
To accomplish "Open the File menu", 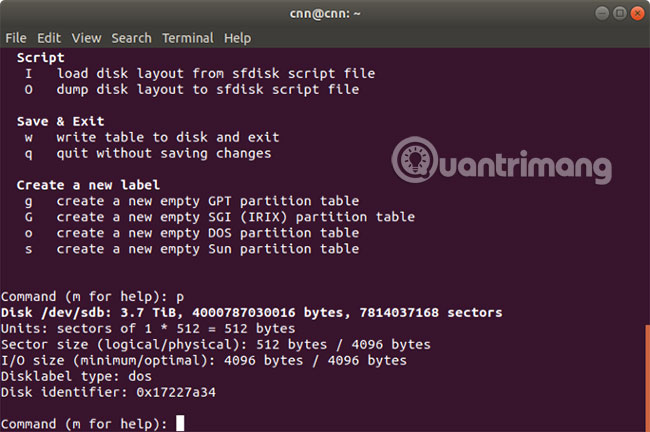I will click(15, 38).
